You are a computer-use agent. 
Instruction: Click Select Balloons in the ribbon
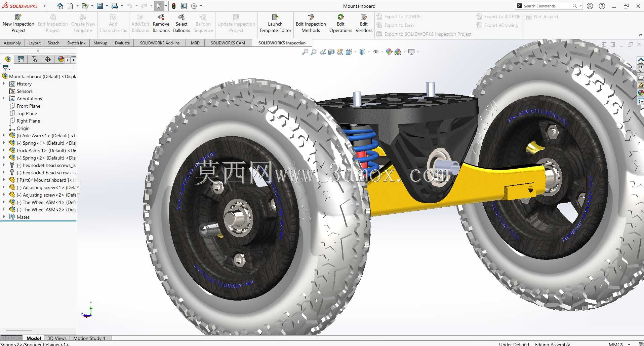coord(182,24)
